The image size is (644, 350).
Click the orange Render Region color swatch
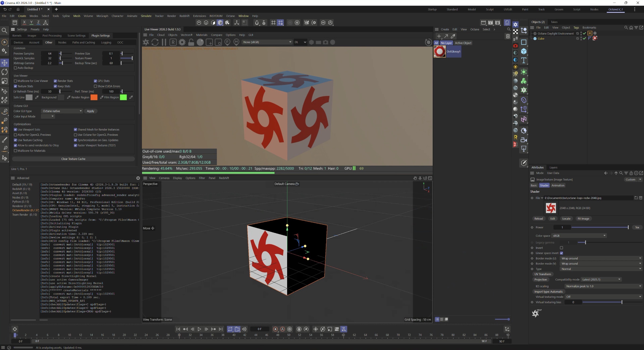(x=94, y=97)
